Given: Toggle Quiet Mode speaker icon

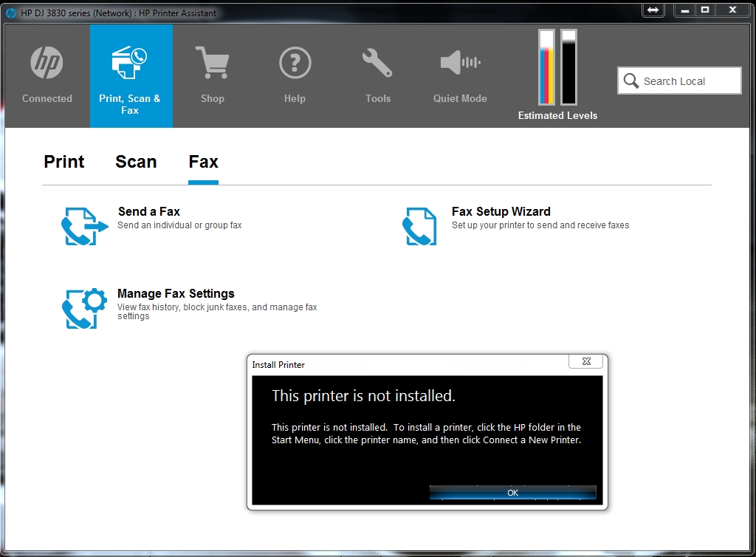Looking at the screenshot, I should (x=460, y=62).
